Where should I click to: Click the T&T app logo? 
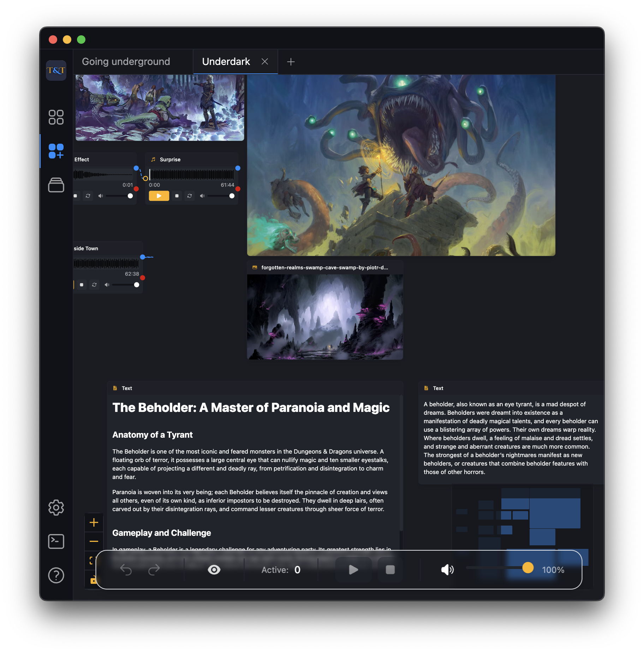[56, 70]
